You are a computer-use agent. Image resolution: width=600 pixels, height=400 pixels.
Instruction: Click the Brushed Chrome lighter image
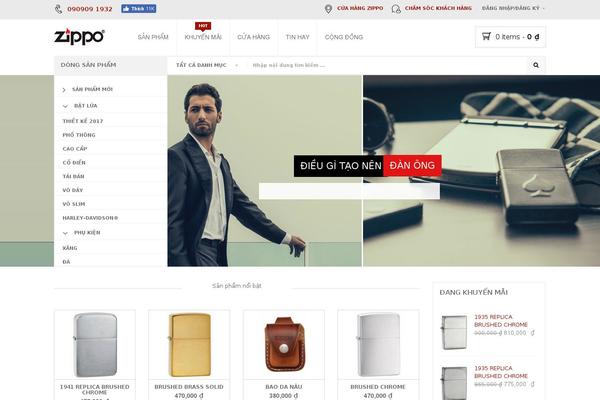pos(378,344)
